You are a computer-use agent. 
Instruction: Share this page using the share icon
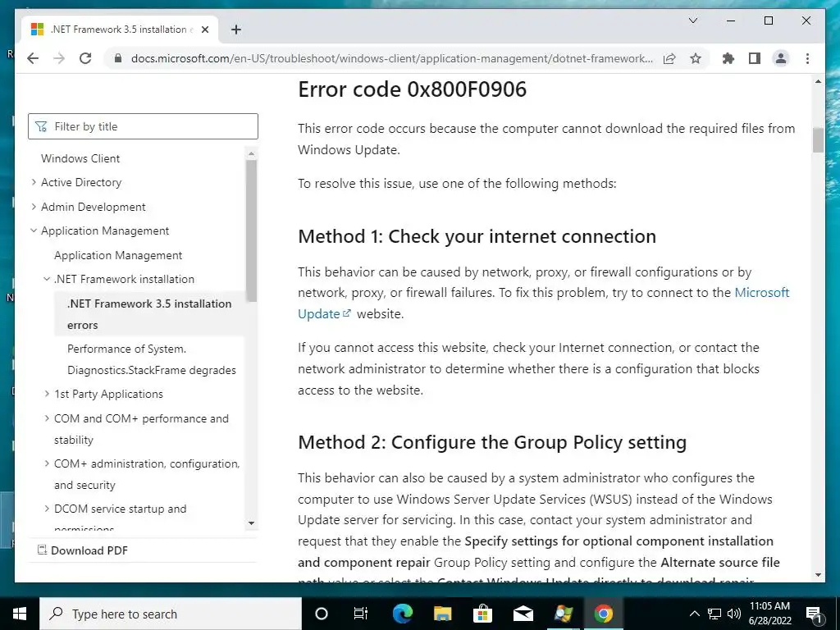(669, 58)
